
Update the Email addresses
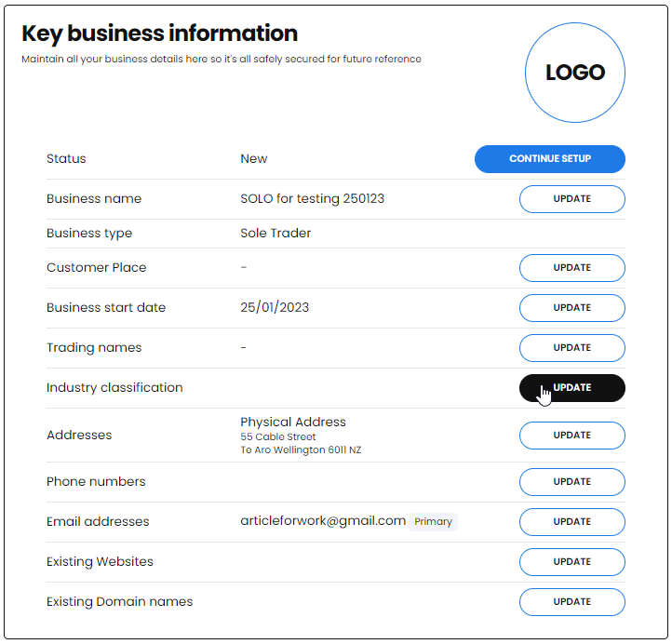572,522
